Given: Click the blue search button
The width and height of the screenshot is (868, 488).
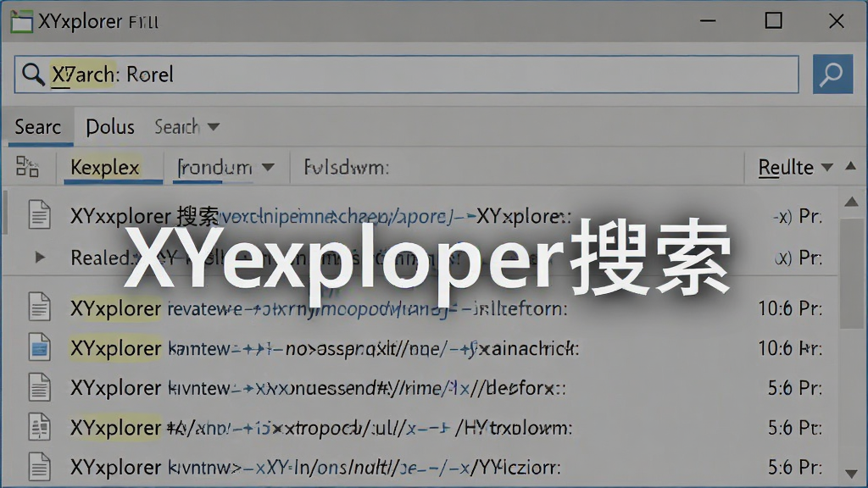Looking at the screenshot, I should pyautogui.click(x=832, y=75).
